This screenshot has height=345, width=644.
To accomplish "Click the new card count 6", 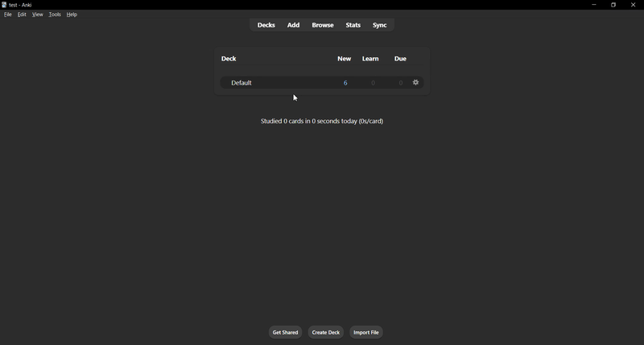I will [345, 83].
